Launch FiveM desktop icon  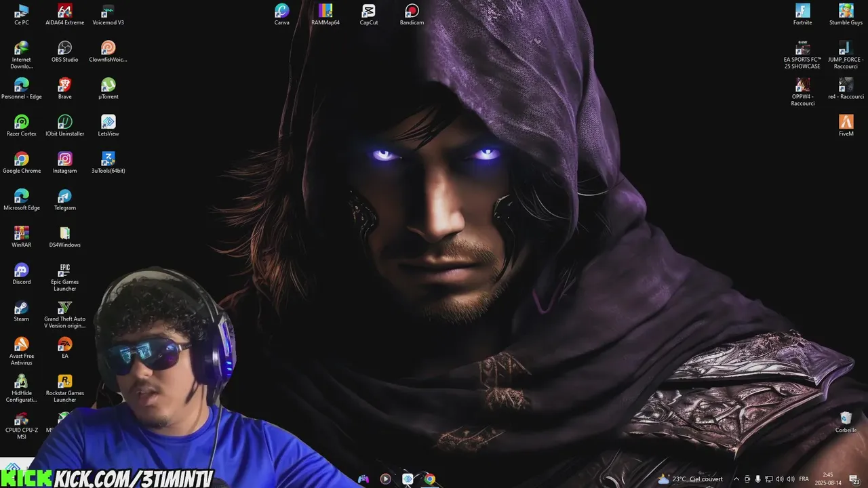tap(846, 126)
